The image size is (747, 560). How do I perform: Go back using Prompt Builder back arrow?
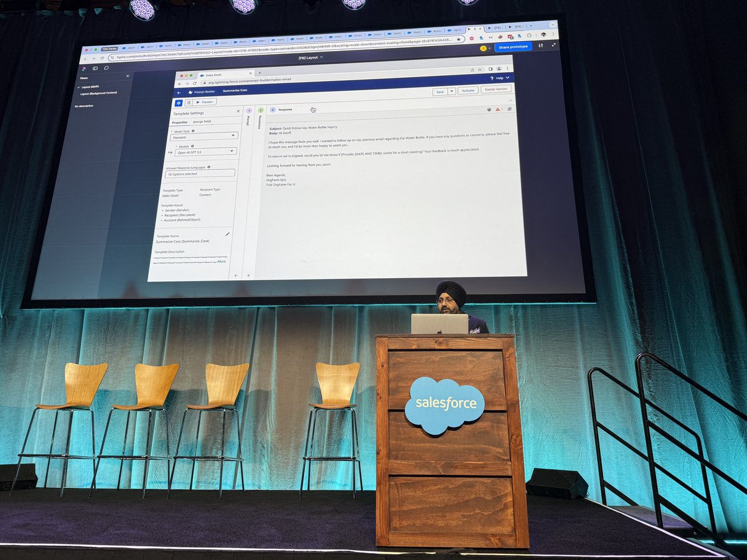tap(179, 92)
